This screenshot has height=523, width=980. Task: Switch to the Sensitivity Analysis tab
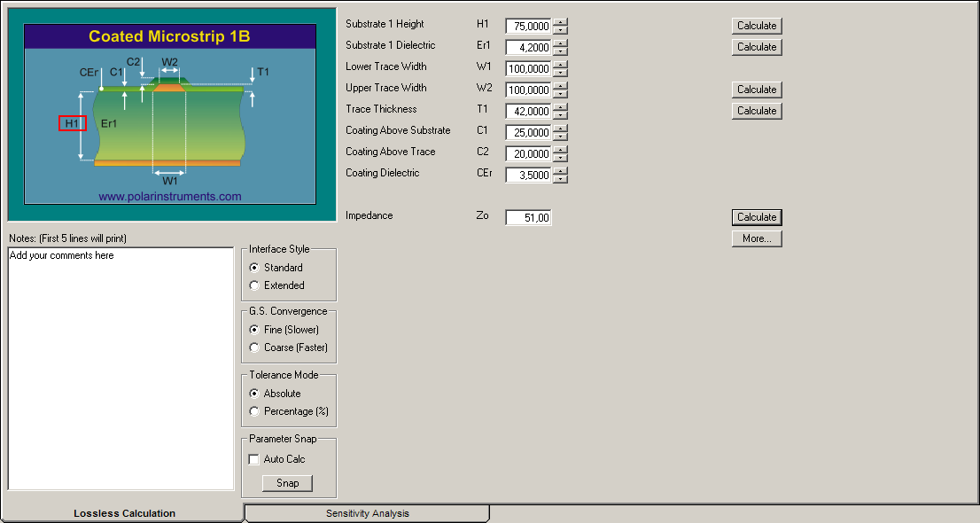[368, 513]
